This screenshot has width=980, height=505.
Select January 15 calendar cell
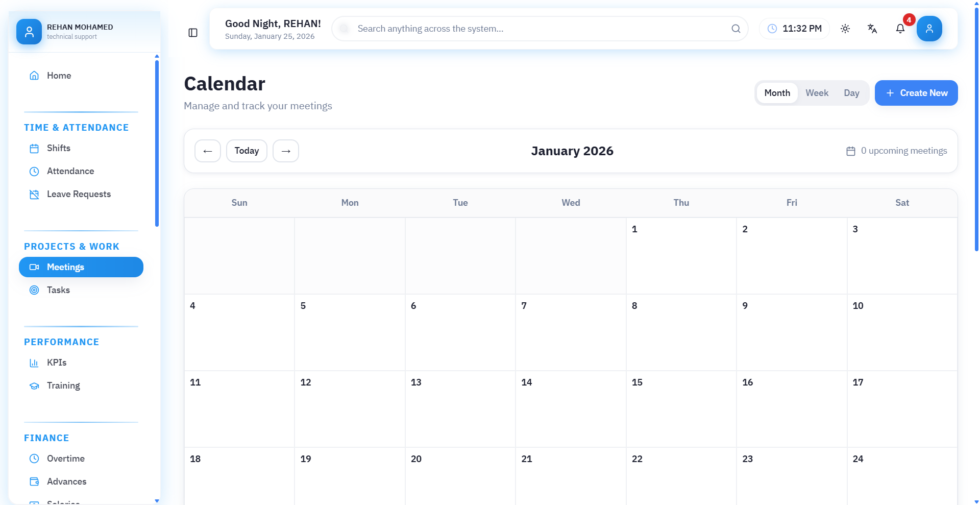point(681,408)
